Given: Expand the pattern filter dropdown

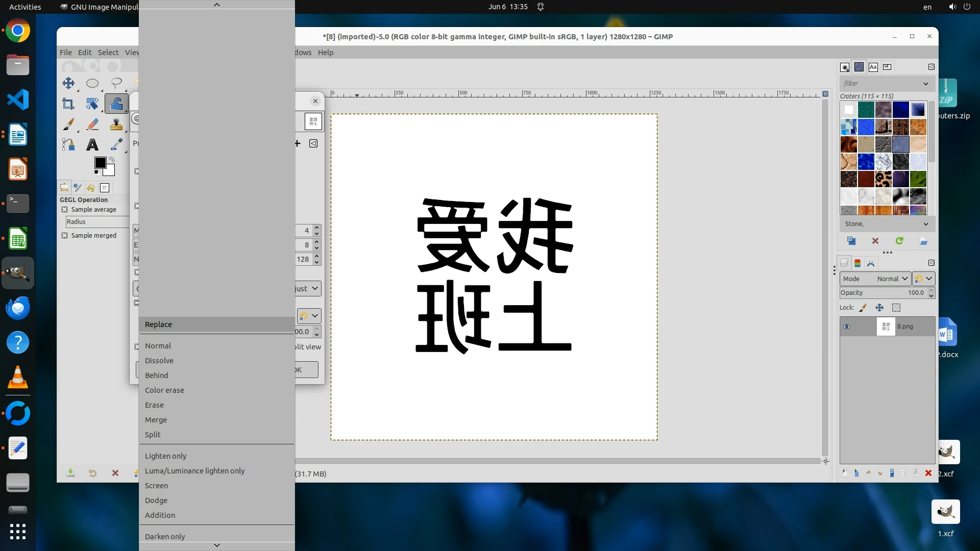Looking at the screenshot, I should [x=925, y=84].
